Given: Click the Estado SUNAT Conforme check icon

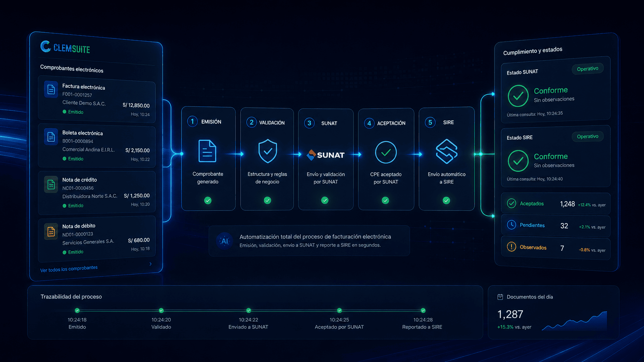Looking at the screenshot, I should [518, 96].
